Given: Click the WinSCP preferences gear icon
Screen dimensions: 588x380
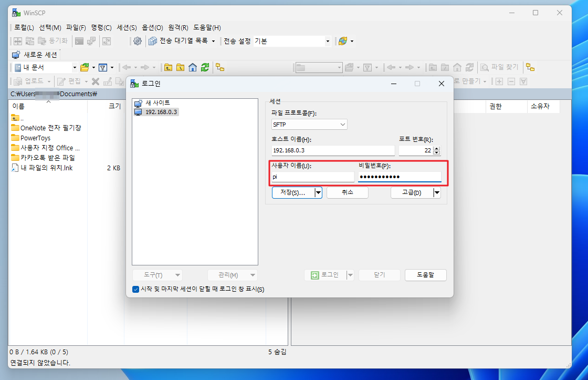Looking at the screenshot, I should click(136, 40).
